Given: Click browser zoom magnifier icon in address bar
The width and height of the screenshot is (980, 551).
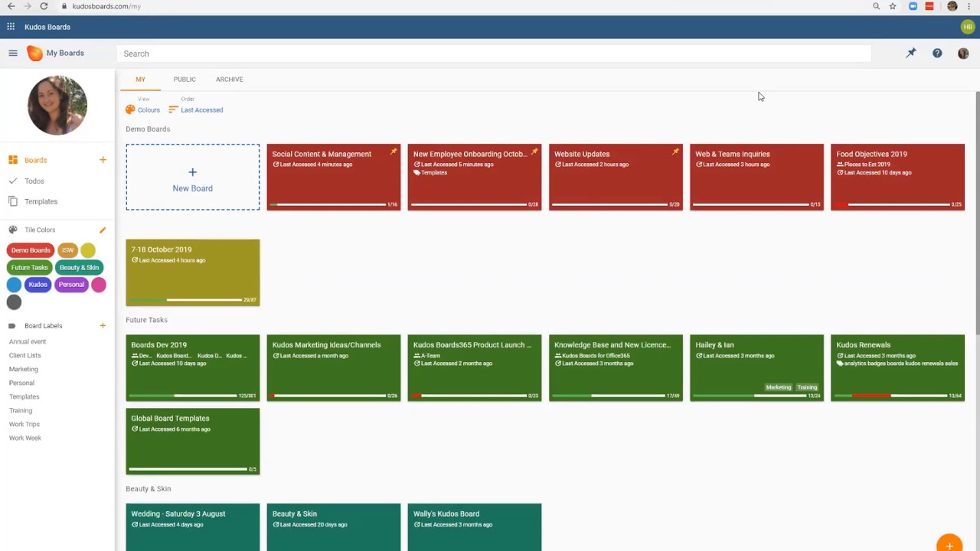Looking at the screenshot, I should [876, 6].
